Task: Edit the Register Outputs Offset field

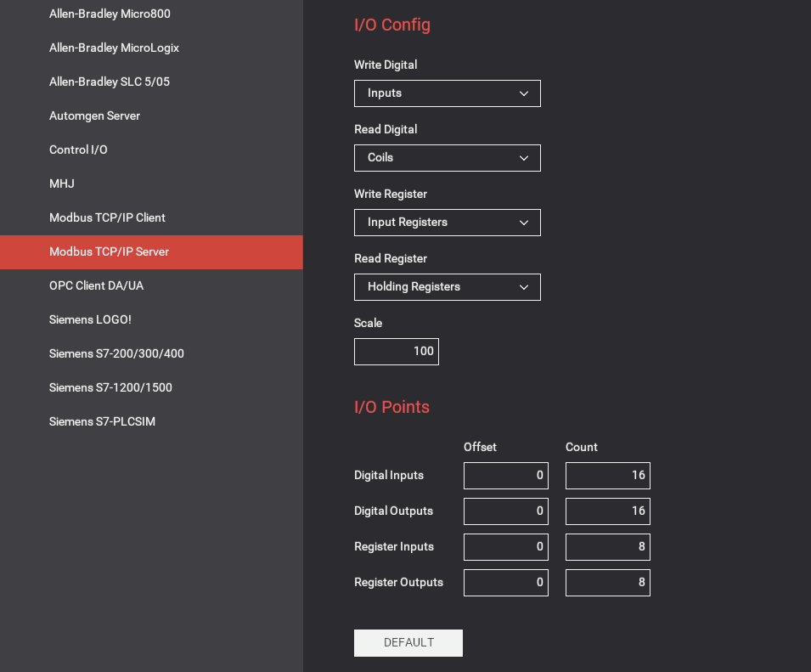Action: (506, 583)
